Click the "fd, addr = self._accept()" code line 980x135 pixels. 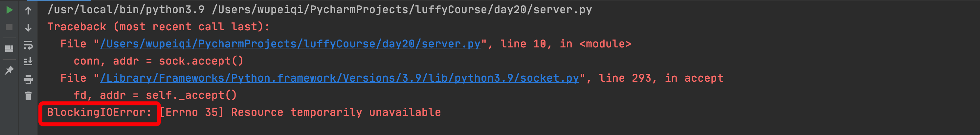155,95
